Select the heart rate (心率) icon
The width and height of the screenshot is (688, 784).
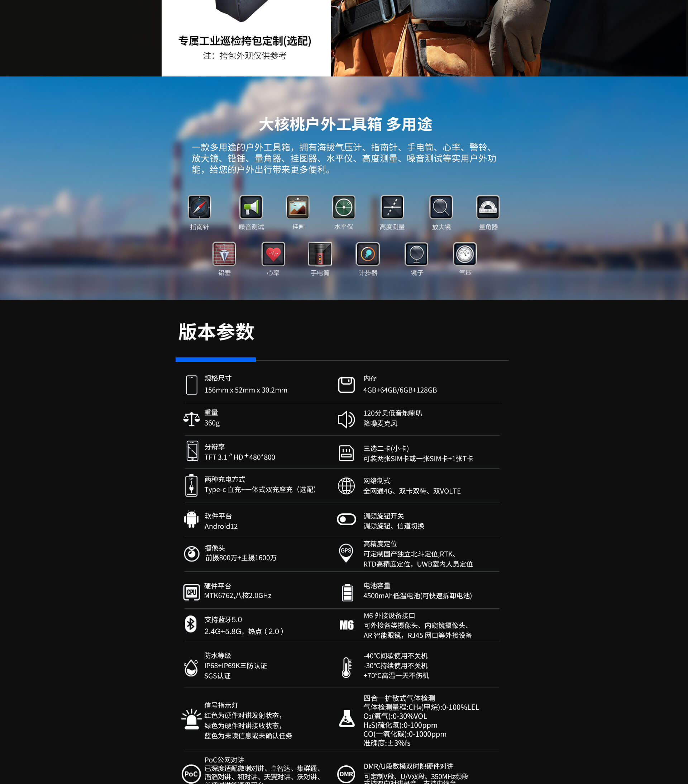(273, 254)
